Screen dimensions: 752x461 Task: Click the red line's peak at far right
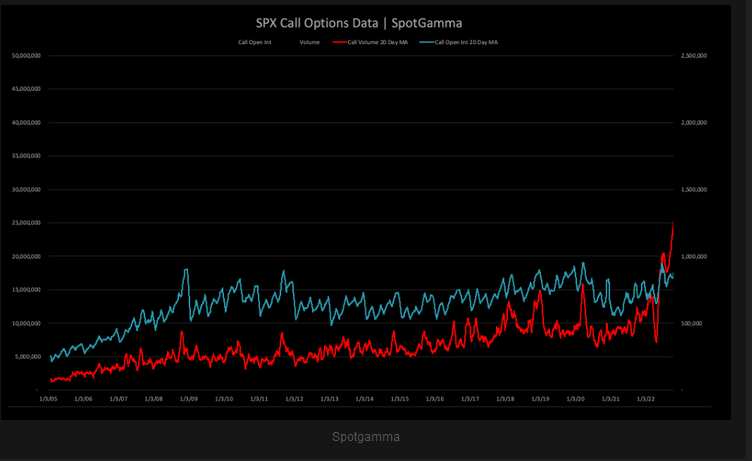[673, 224]
